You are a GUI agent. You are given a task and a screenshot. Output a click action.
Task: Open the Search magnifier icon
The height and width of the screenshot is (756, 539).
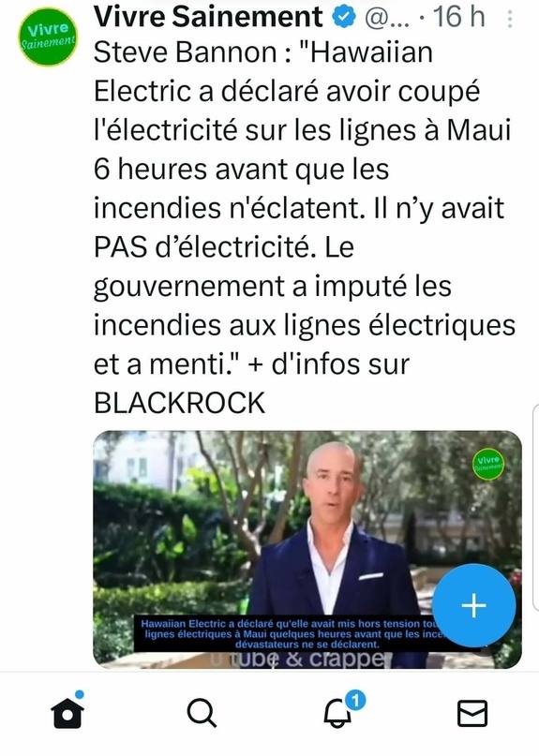tap(202, 712)
